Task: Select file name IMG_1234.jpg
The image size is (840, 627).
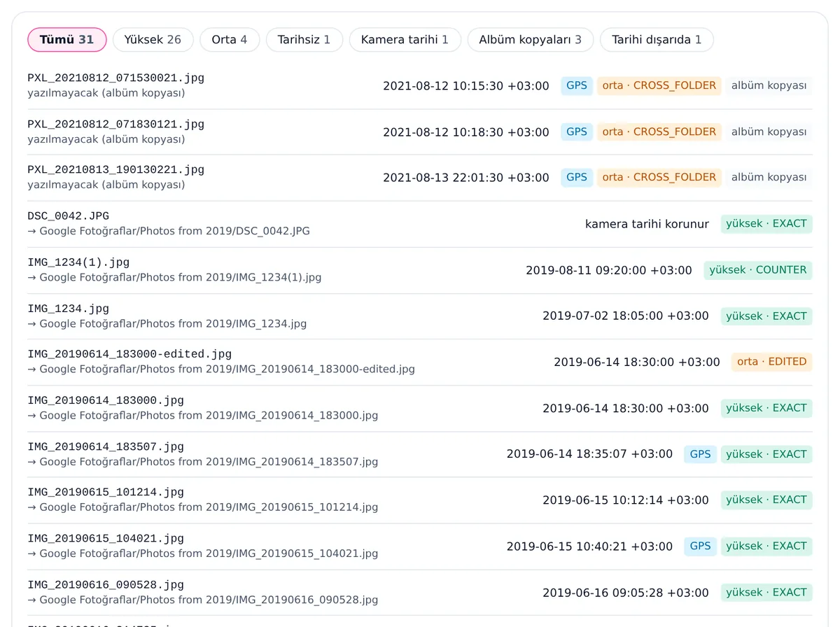Action: 69,308
